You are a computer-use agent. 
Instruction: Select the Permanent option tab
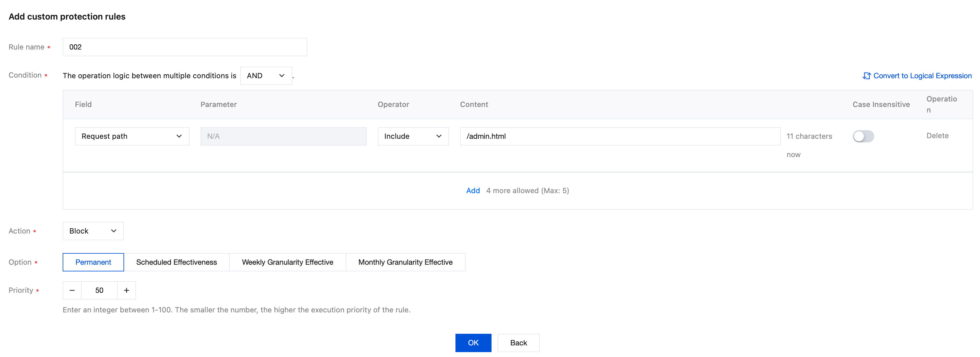click(93, 262)
